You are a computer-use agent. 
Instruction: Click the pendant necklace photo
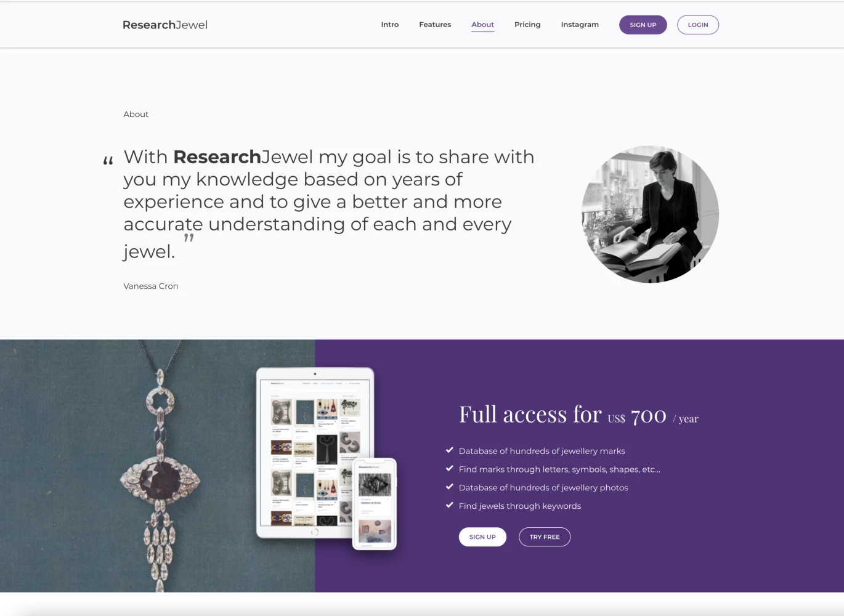point(158,466)
